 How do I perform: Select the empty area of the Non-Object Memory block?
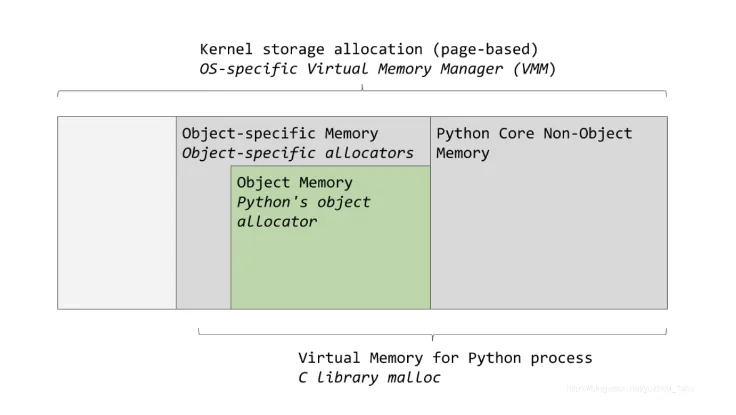point(548,240)
